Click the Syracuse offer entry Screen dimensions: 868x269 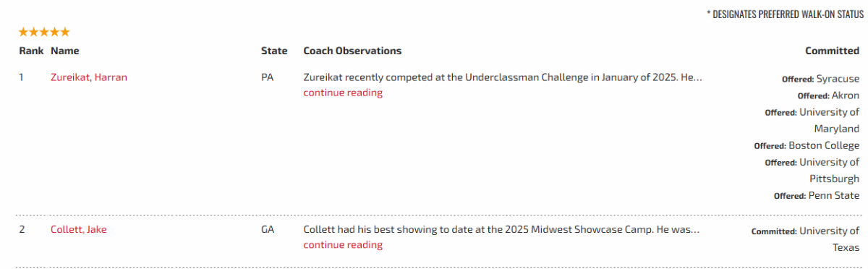820,79
